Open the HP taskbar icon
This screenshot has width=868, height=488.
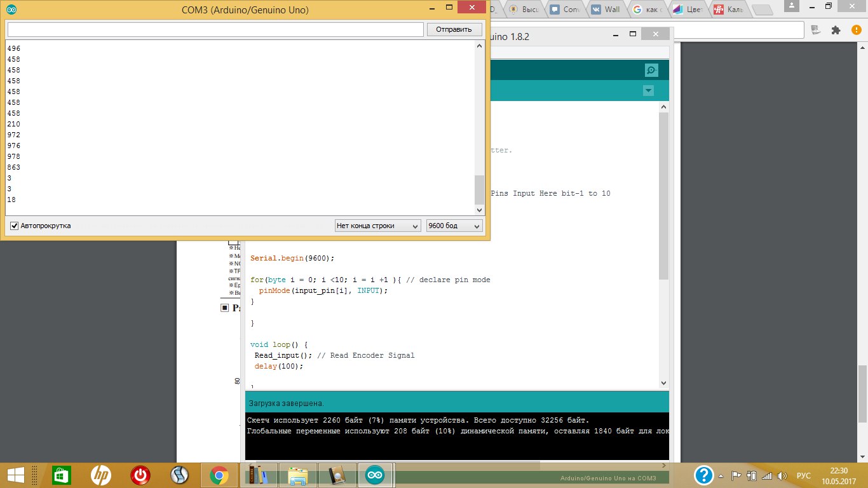click(100, 475)
